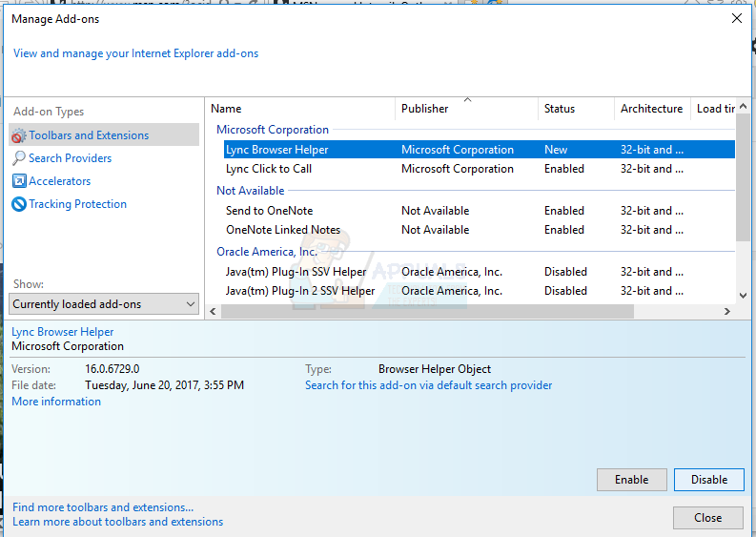Viewport: 756px width, 537px height.
Task: Click the Tracking Protection icon
Action: (x=19, y=204)
